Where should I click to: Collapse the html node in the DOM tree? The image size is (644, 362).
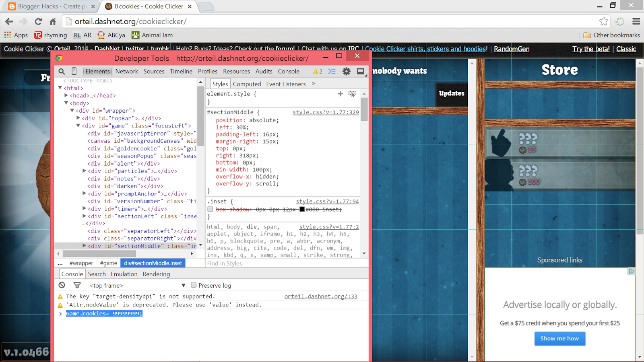pyautogui.click(x=60, y=88)
